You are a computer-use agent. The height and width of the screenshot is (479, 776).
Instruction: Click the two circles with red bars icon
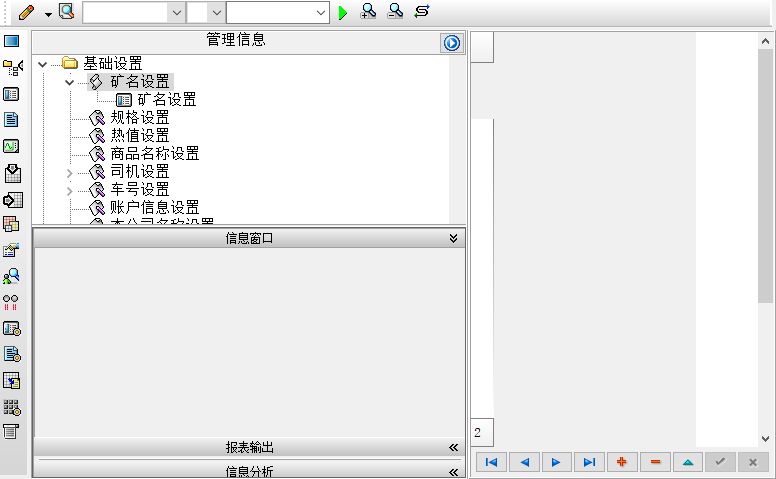(10, 302)
